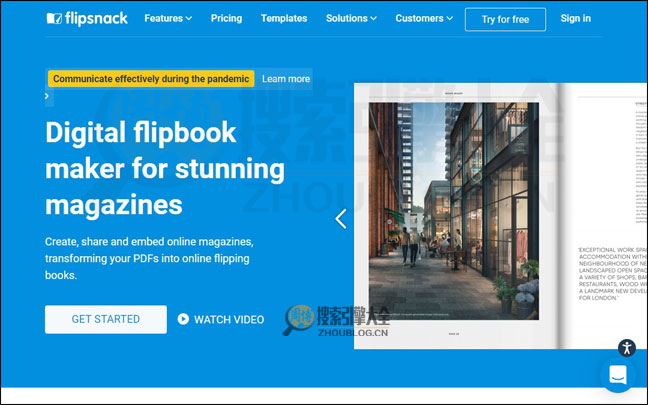Go to previous flipbook page arrow
This screenshot has width=648, height=405.
[x=341, y=219]
